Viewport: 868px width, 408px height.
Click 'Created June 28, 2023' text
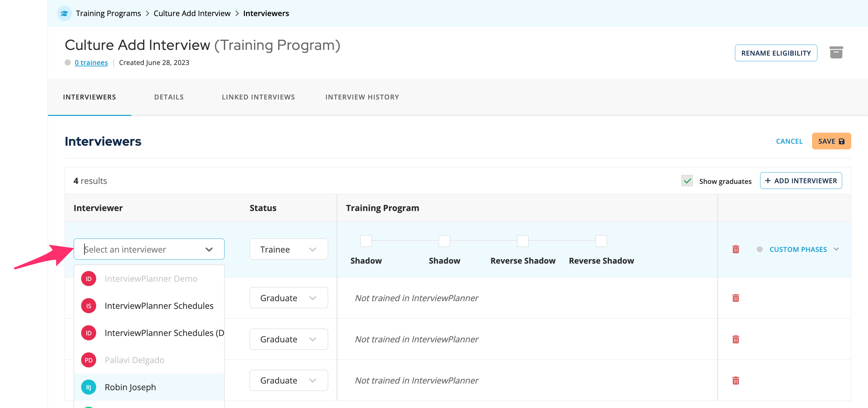pyautogui.click(x=154, y=63)
